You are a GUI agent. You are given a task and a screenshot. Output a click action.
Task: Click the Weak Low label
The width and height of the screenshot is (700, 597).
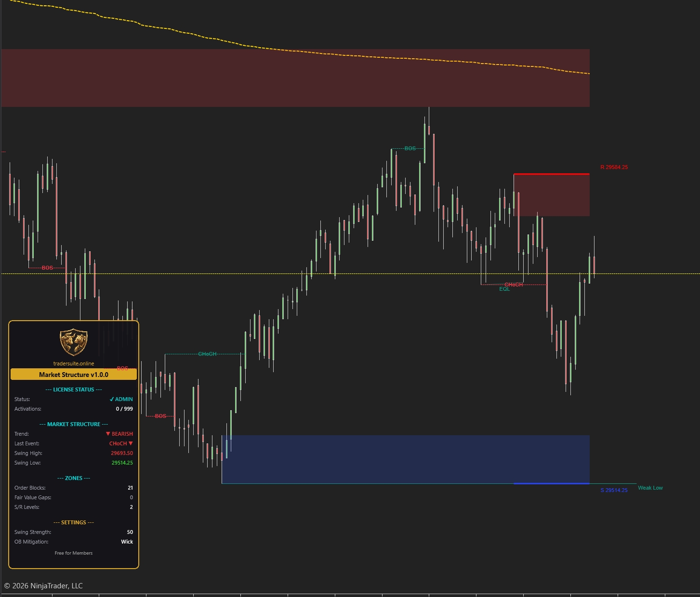click(x=650, y=488)
